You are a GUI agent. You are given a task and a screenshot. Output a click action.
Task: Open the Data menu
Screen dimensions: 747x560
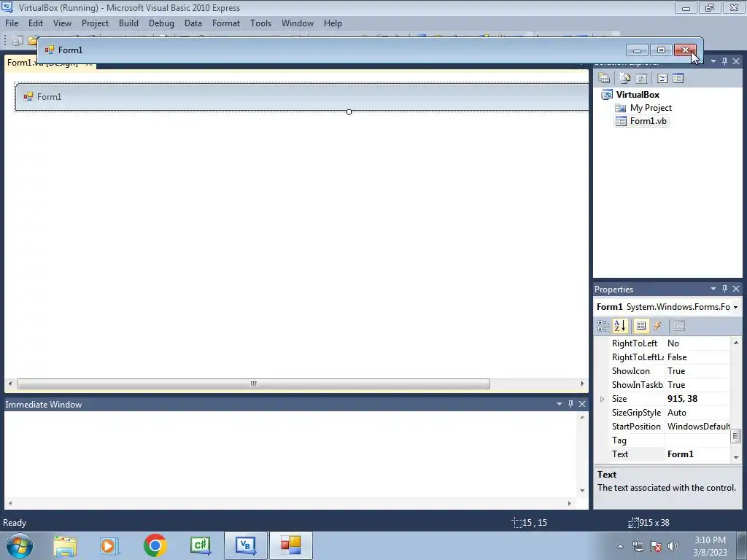coord(193,23)
